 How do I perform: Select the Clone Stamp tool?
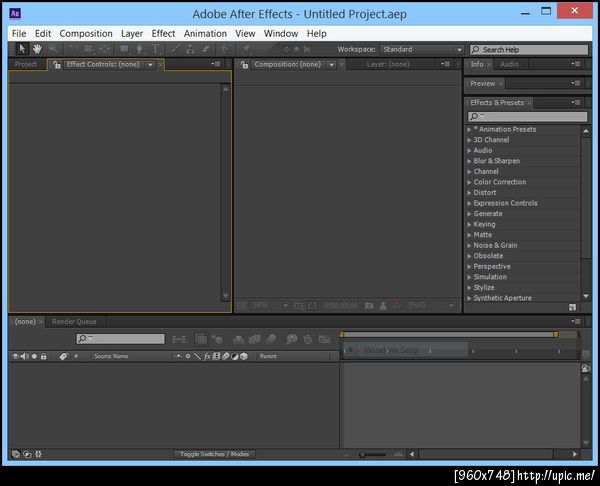[x=190, y=49]
